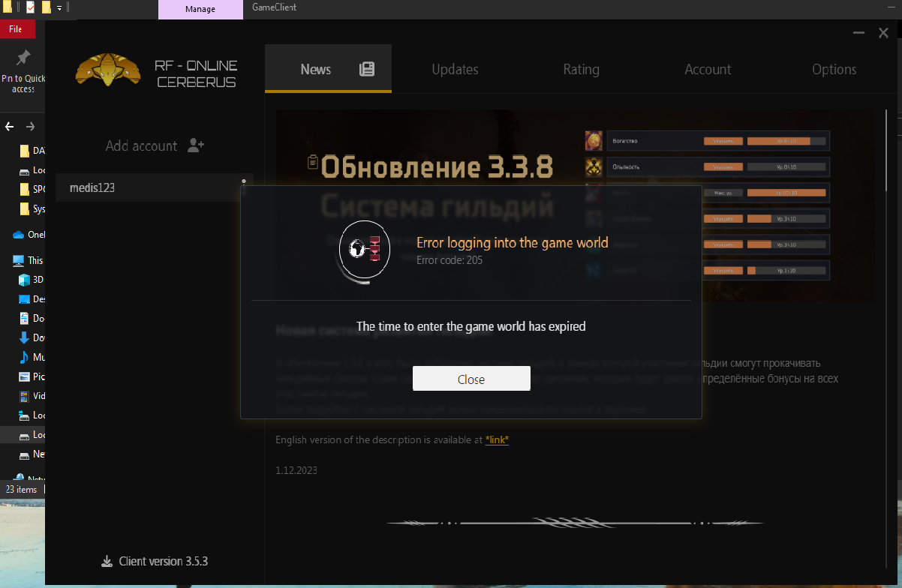Click the Опытность skill icon
This screenshot has height=588, width=902.
(594, 166)
